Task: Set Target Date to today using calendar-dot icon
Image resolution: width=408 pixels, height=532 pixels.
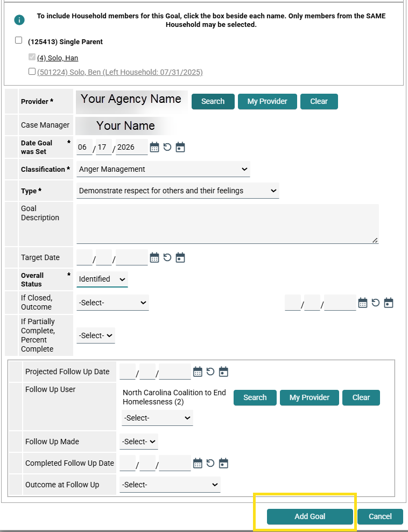Action: click(x=180, y=257)
